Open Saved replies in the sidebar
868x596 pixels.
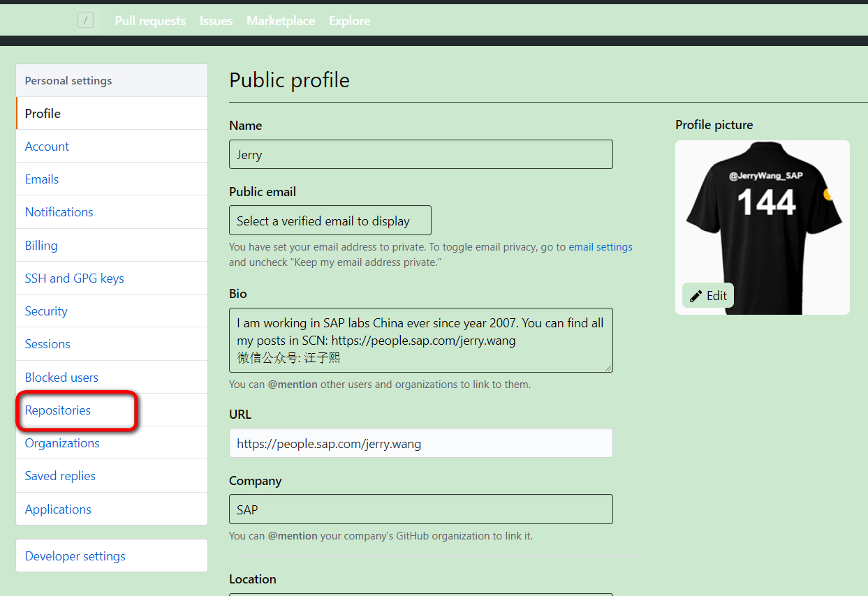(60, 476)
